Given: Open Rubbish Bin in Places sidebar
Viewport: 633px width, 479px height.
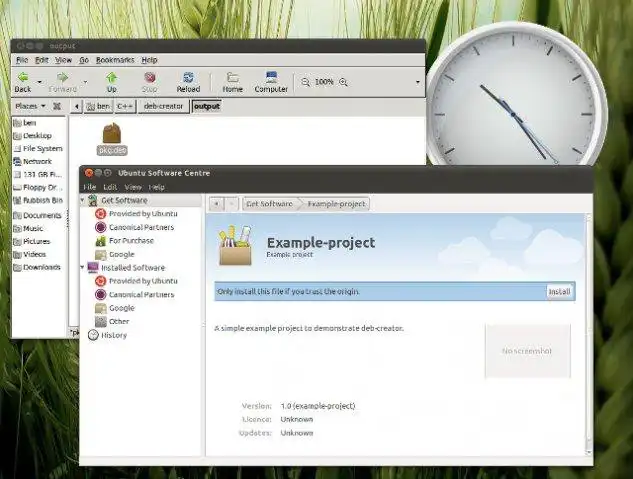Looking at the screenshot, I should pyautogui.click(x=39, y=200).
